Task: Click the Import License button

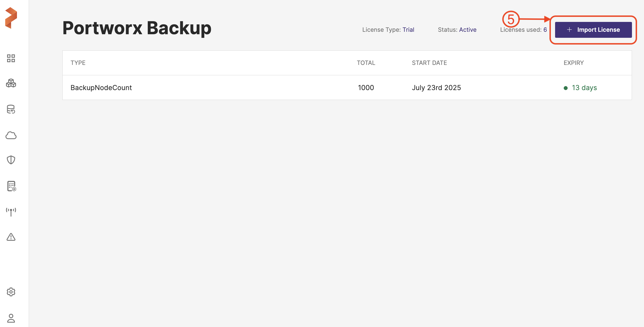Action: coord(593,30)
